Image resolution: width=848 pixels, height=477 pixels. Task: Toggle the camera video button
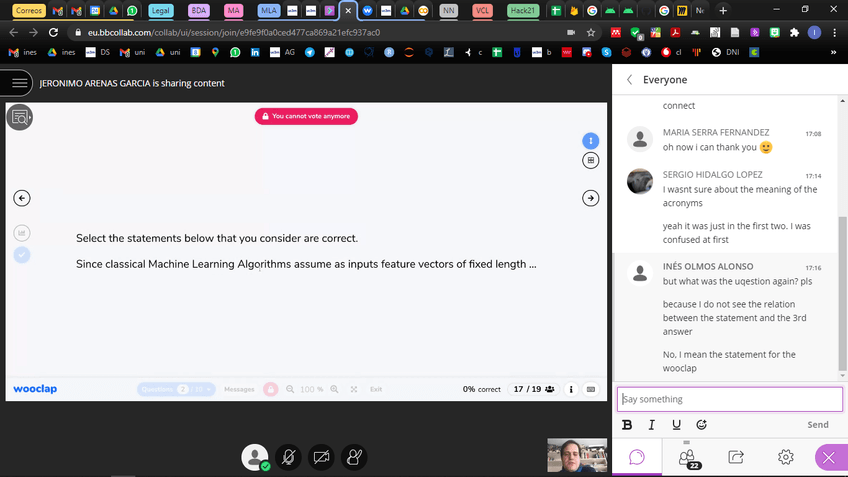click(321, 457)
